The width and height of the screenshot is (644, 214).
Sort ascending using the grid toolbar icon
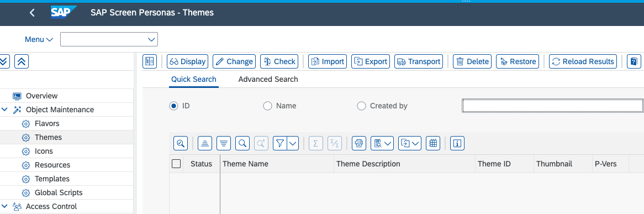tap(204, 143)
